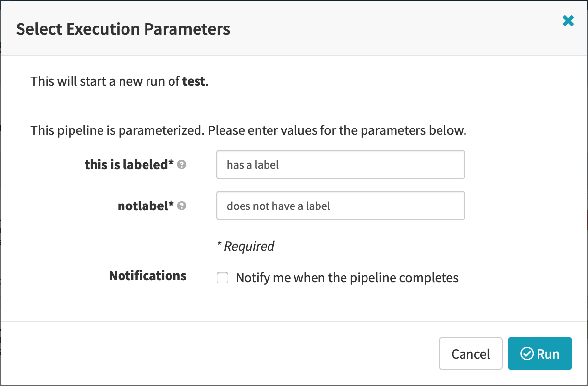Image resolution: width=588 pixels, height=386 pixels.
Task: Check the pipeline completion notification box
Action: pos(222,278)
